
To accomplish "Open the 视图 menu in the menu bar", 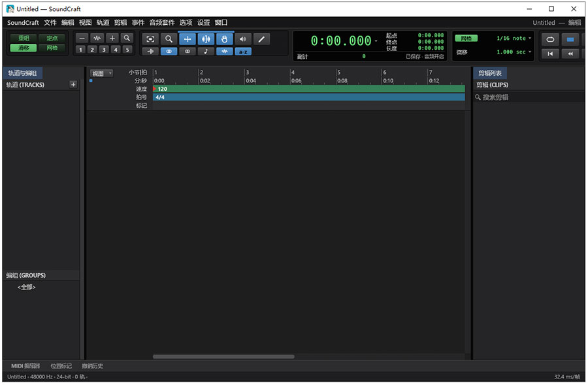I will pyautogui.click(x=85, y=22).
